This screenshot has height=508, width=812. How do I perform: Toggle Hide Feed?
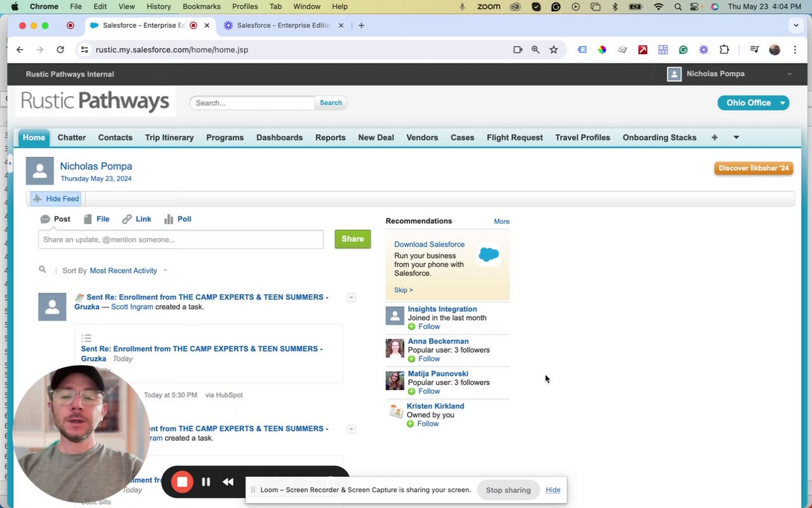tap(56, 199)
